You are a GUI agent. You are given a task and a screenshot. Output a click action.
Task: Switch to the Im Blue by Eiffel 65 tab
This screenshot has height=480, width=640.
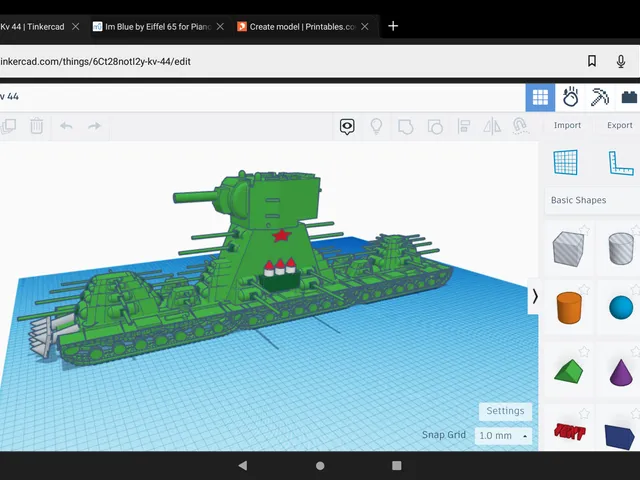pyautogui.click(x=158, y=27)
